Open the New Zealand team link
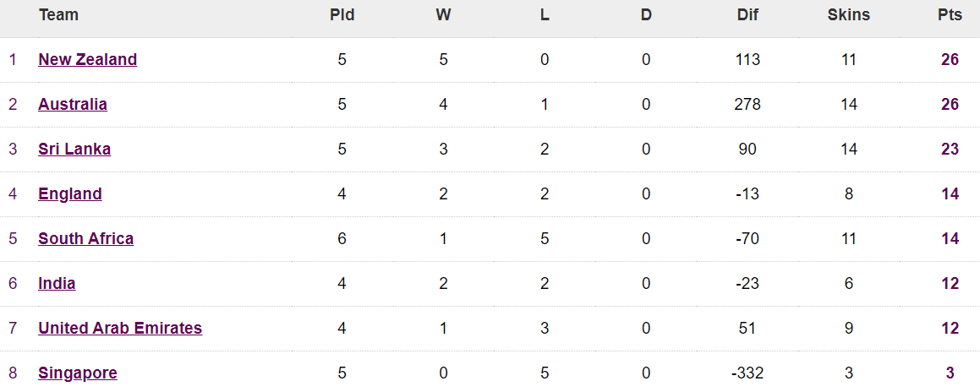Viewport: 980px width, 392px height. pyautogui.click(x=87, y=59)
